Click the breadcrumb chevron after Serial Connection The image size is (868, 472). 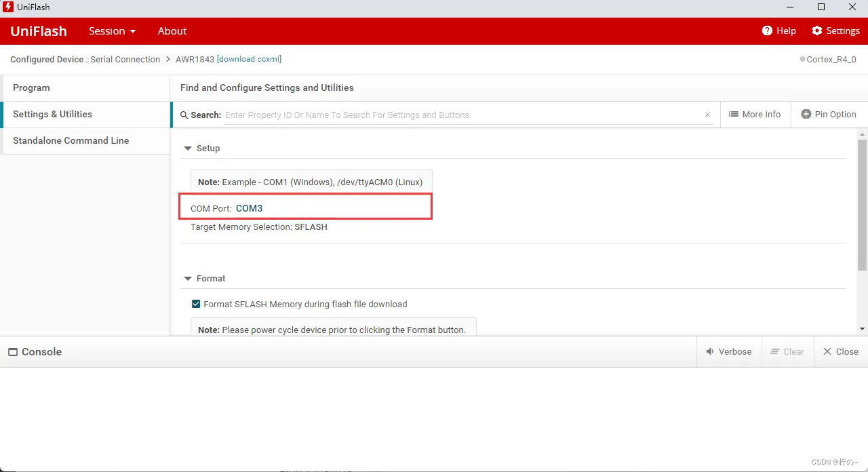click(167, 60)
